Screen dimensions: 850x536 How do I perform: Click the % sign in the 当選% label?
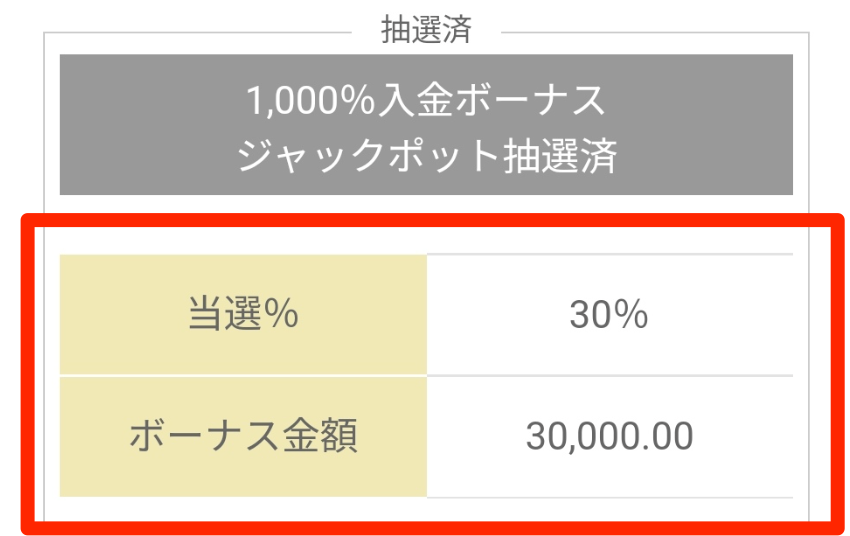point(281,314)
